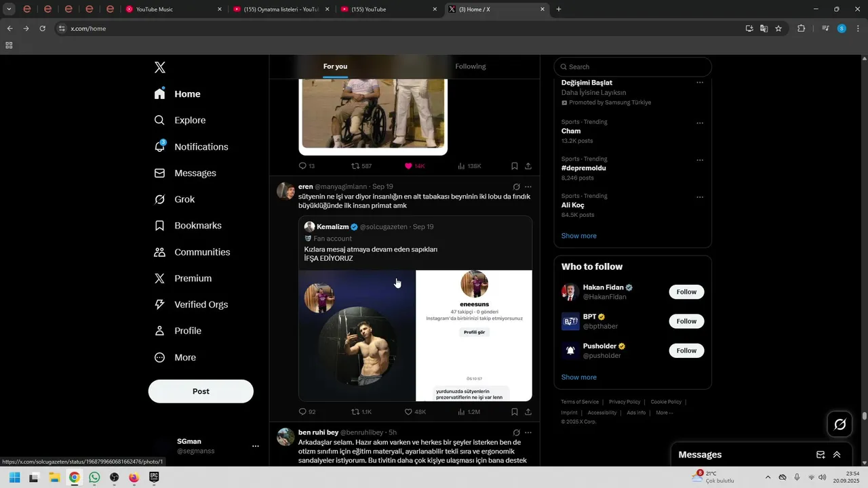The image size is (868, 488).
Task: Open more options on ben ruhi bey's post
Action: (528, 432)
